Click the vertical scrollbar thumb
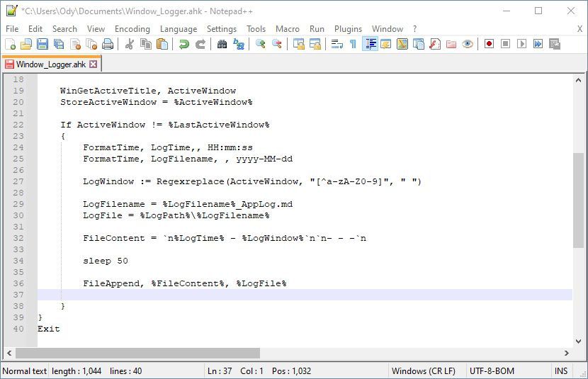 pos(578,200)
